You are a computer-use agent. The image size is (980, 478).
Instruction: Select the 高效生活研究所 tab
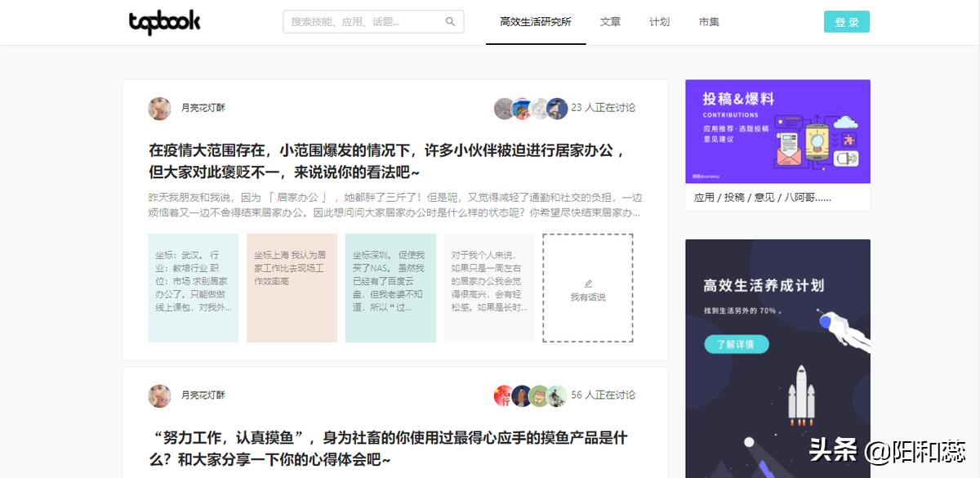point(536,21)
